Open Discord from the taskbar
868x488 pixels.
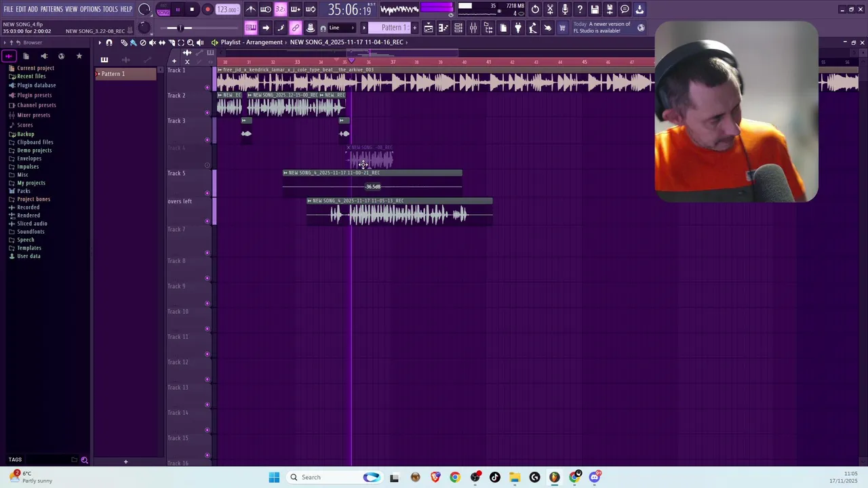[x=595, y=477]
